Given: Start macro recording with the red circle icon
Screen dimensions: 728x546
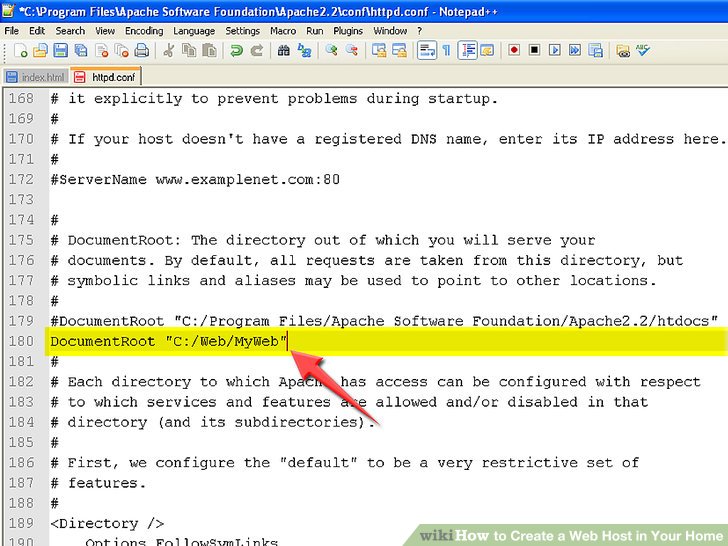Looking at the screenshot, I should (x=514, y=50).
